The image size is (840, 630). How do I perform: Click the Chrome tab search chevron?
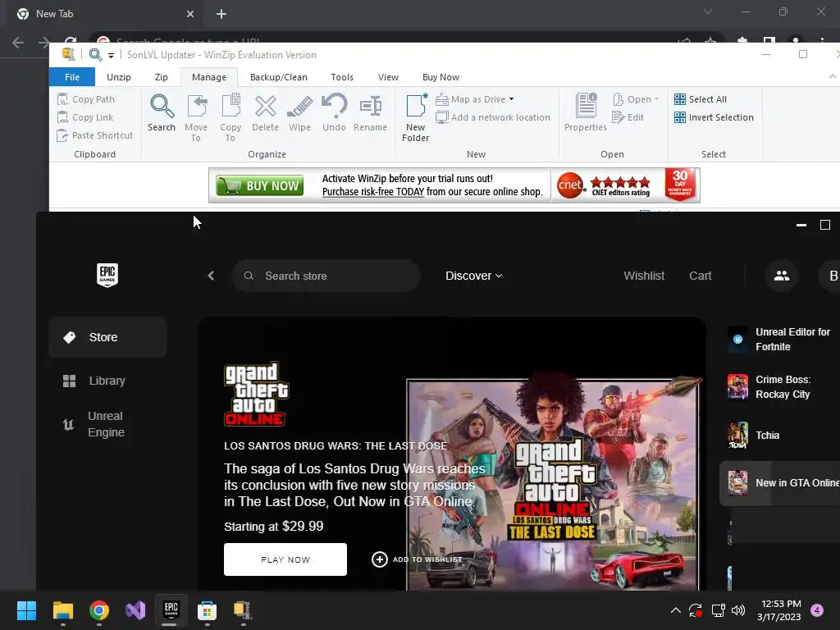[708, 11]
